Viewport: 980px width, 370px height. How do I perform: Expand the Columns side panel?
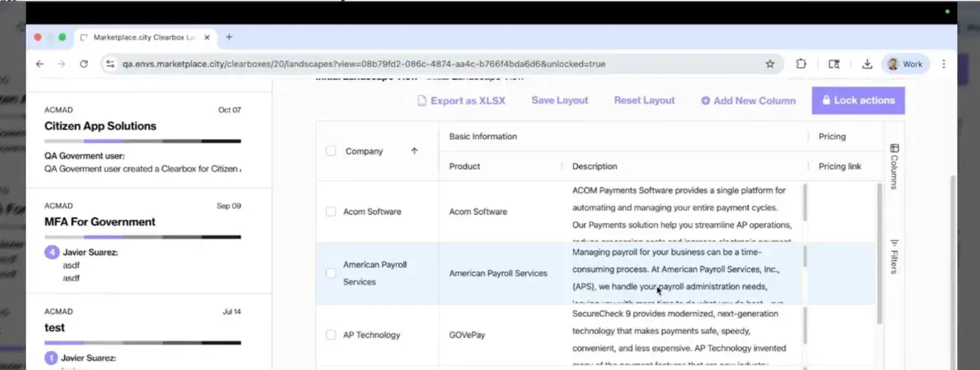894,166
